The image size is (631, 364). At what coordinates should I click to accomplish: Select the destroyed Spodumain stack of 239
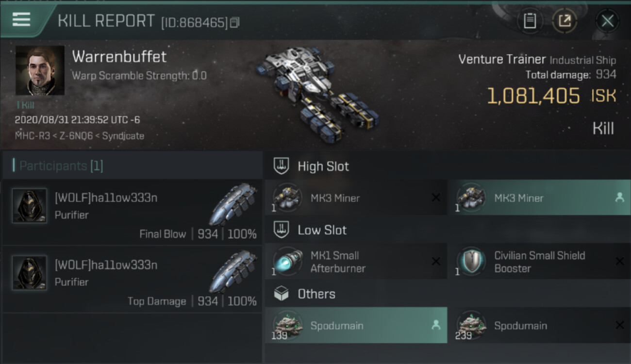(x=539, y=326)
